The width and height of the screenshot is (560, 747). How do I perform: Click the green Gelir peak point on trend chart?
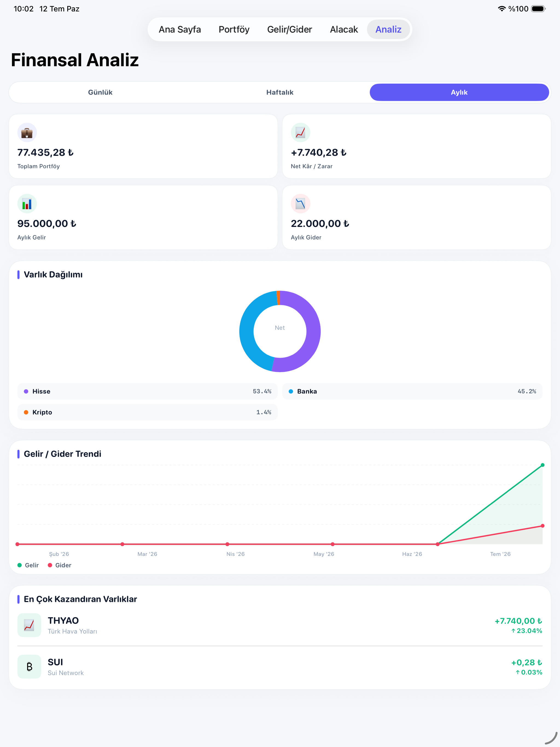[x=542, y=465]
